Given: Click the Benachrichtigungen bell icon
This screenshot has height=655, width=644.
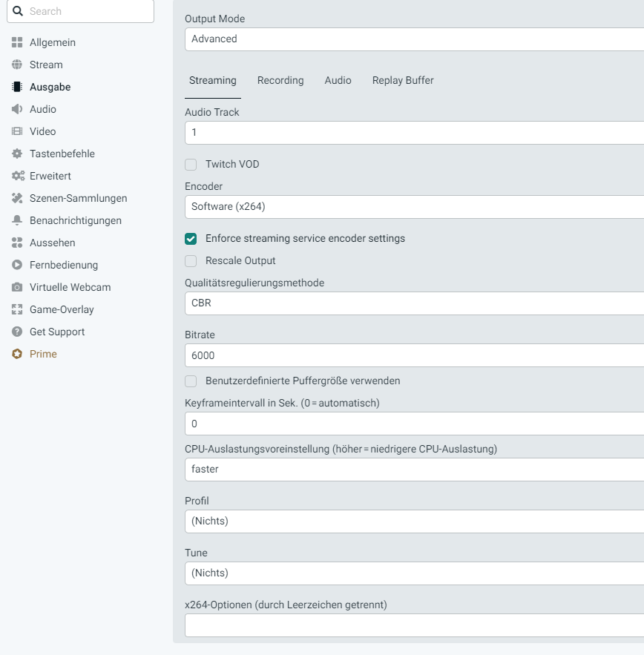Looking at the screenshot, I should coord(17,220).
